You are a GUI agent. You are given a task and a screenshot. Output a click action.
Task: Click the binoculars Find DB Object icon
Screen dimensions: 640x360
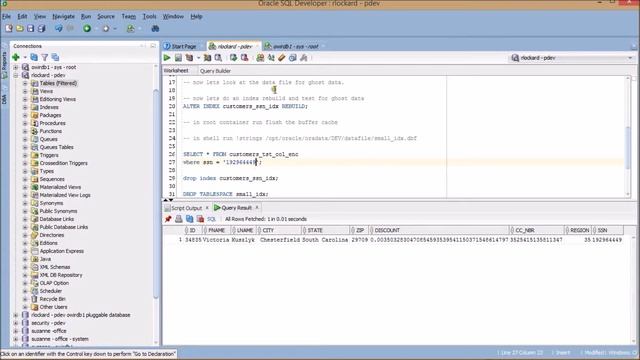(x=155, y=28)
